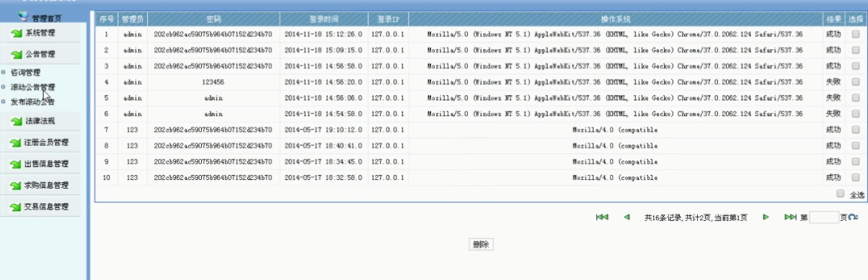The image size is (868, 280).
Task: Jump to the last page of records
Action: click(x=790, y=217)
